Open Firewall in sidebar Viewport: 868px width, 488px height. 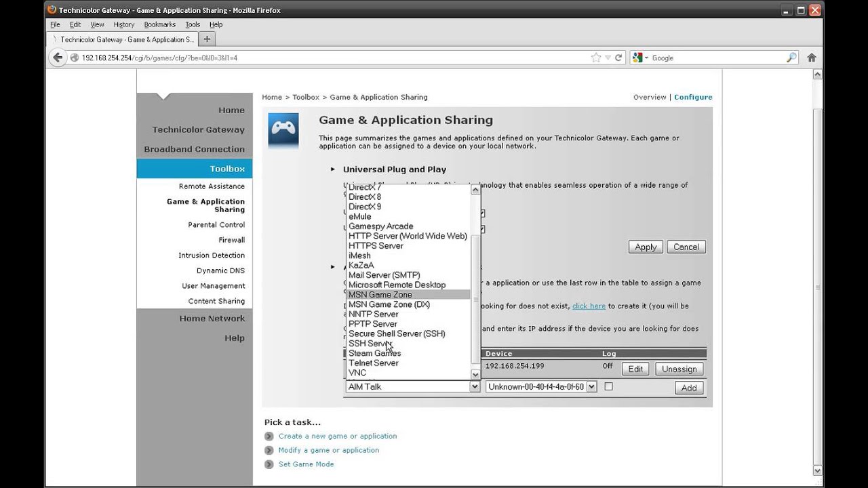click(231, 240)
